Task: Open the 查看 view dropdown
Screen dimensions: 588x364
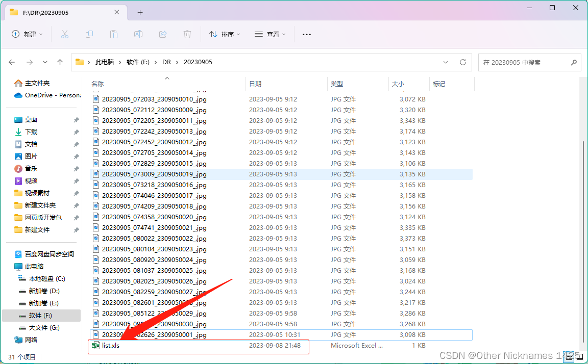Action: [271, 35]
